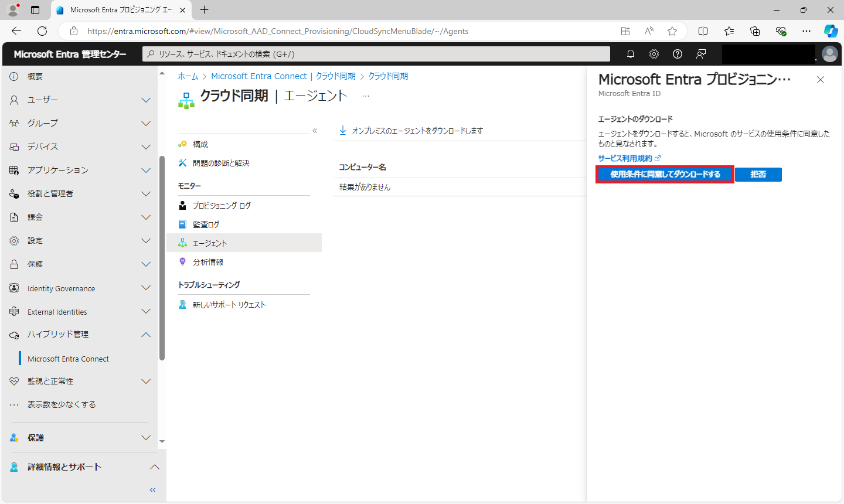Add page to favorites star icon
844x504 pixels.
point(672,31)
